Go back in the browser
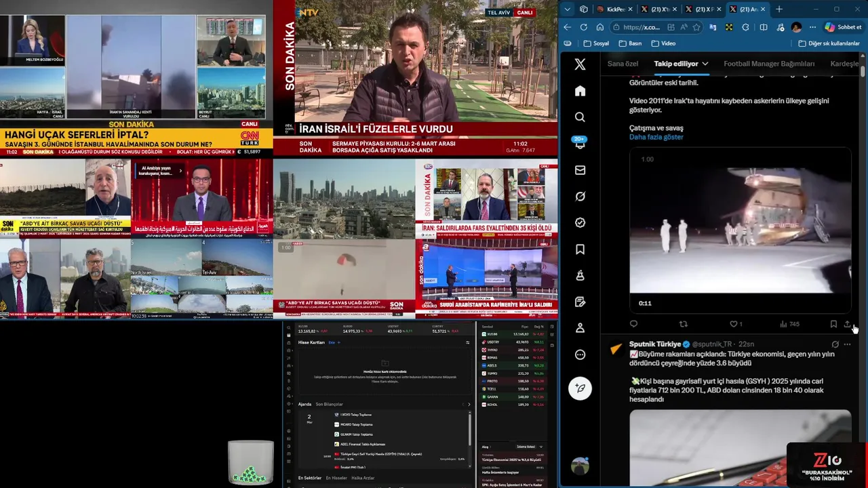The image size is (868, 488). 568,27
